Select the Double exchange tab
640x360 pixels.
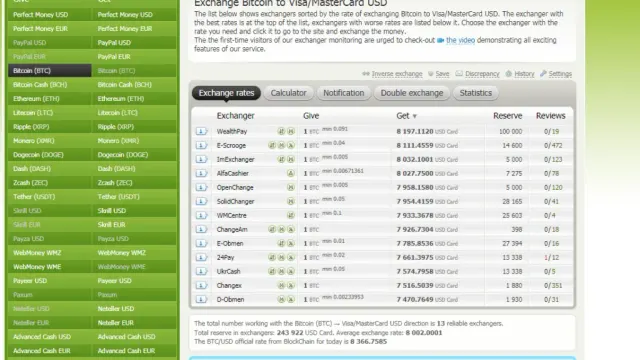coord(412,93)
